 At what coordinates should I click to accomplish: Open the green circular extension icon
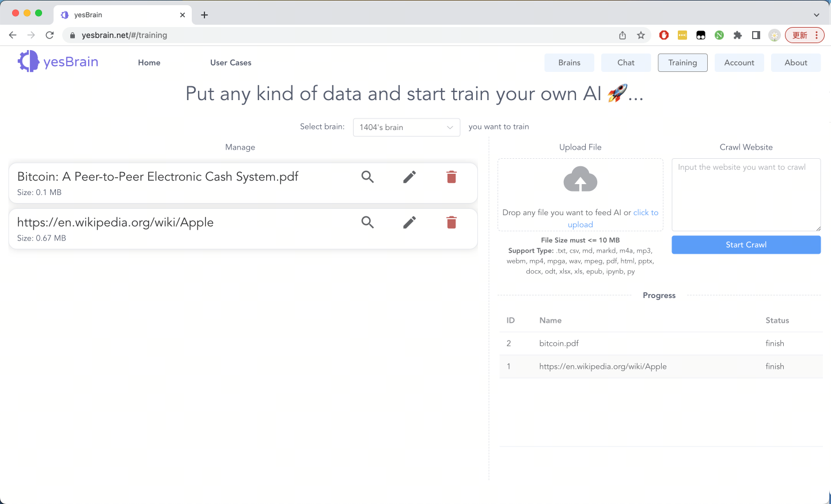(x=719, y=35)
